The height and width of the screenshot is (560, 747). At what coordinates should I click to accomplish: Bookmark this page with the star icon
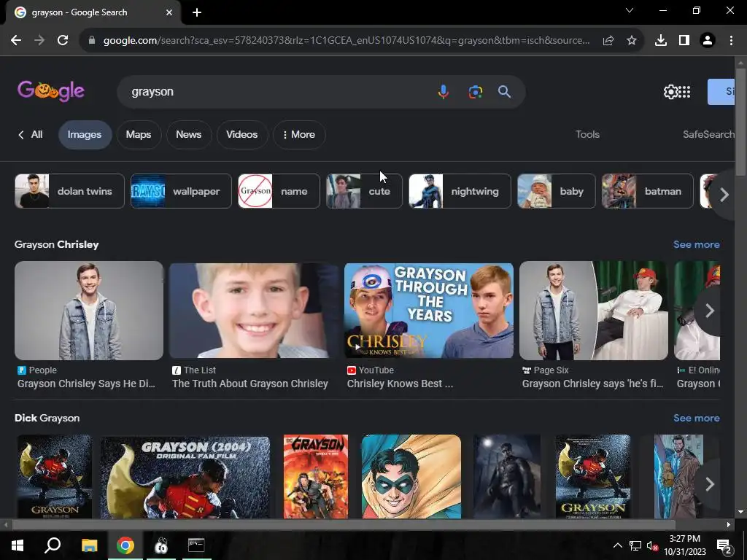[631, 41]
